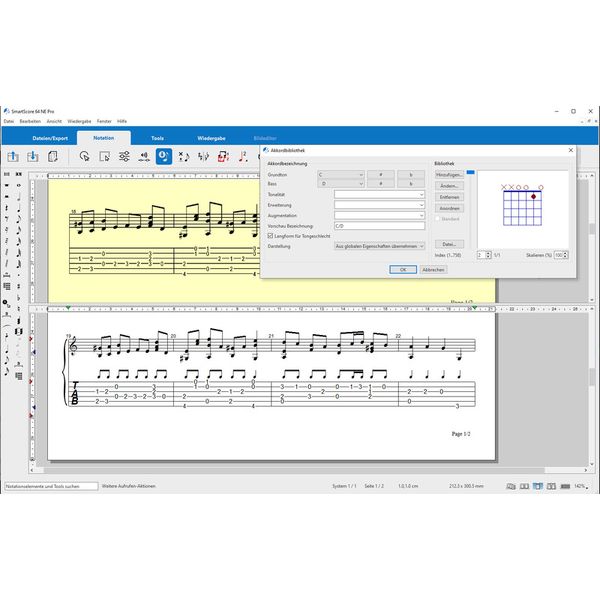Close the Akkordbibliothek dialog
Screen dimensions: 600x600
tap(571, 150)
